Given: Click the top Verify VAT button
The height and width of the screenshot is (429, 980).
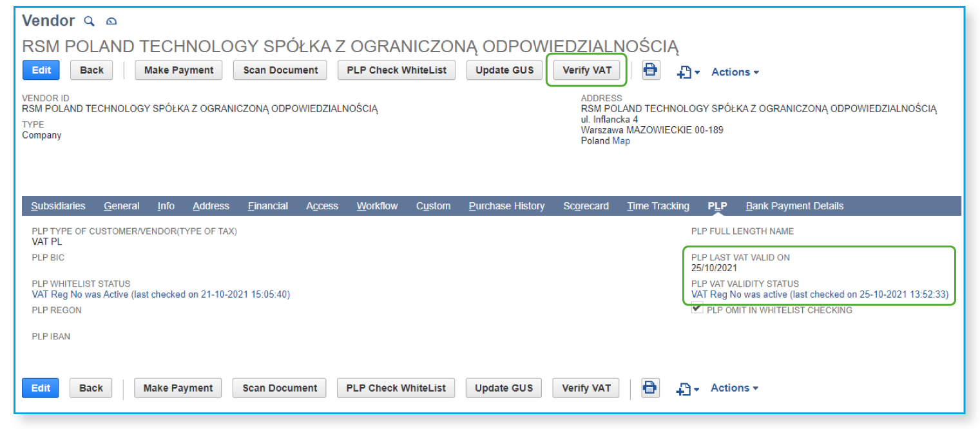Looking at the screenshot, I should pos(587,70).
